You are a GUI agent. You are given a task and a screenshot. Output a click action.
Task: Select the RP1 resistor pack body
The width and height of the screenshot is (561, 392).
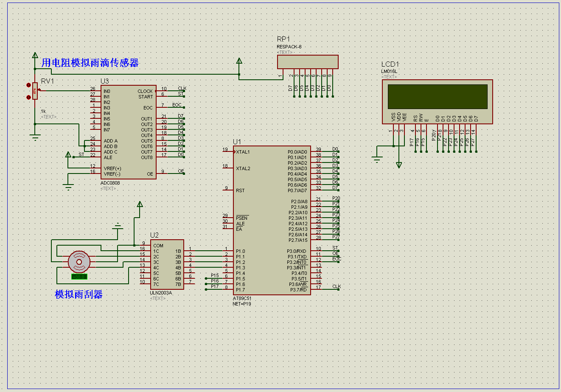tap(308, 62)
